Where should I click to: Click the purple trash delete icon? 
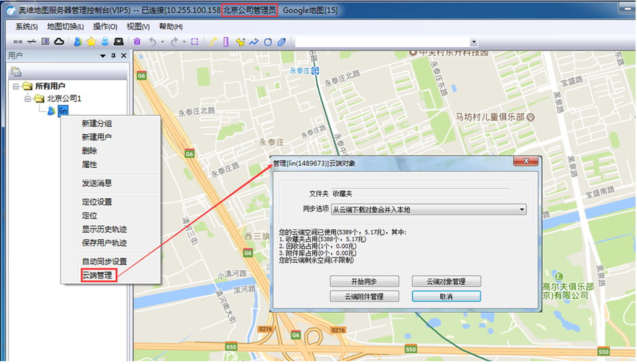pos(138,41)
